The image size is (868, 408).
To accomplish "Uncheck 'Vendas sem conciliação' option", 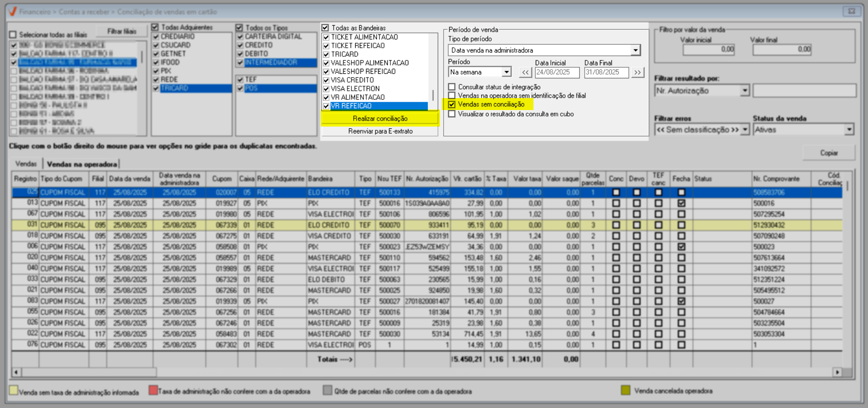I will pyautogui.click(x=452, y=105).
